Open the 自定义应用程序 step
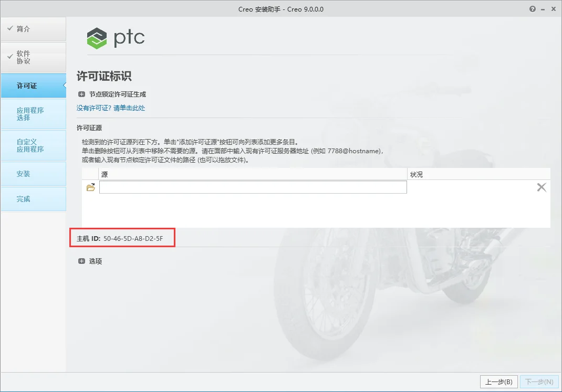 (x=33, y=145)
